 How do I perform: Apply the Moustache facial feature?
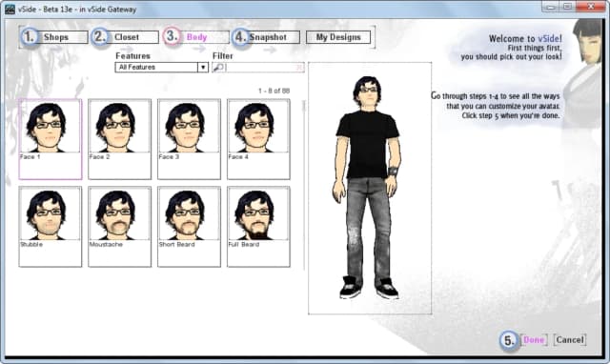point(119,227)
